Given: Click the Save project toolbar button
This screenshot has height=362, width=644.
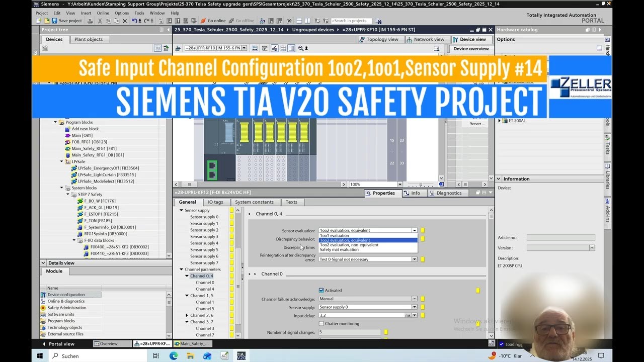Looking at the screenshot, I should tap(66, 21).
